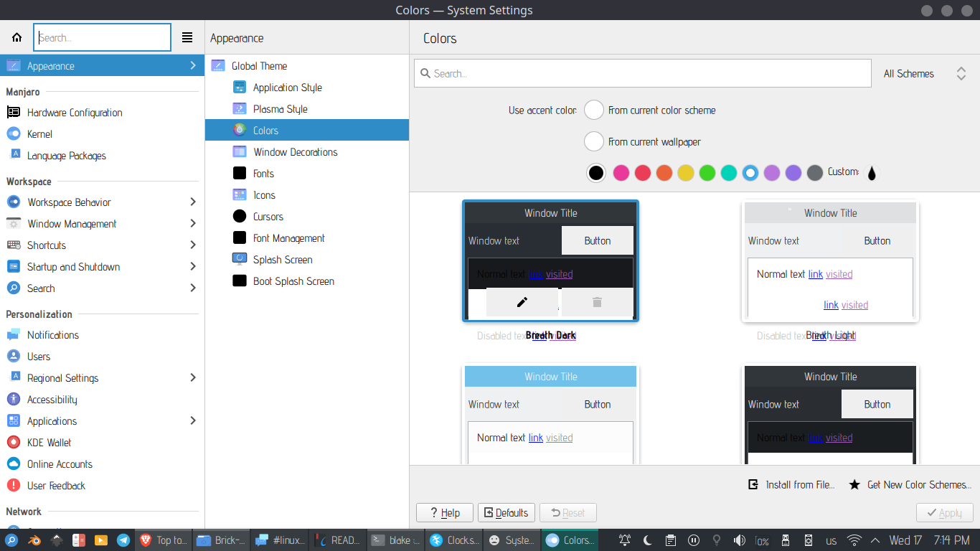Open the All Schemes filter dropdown
The height and width of the screenshot is (551, 980).
pos(925,74)
